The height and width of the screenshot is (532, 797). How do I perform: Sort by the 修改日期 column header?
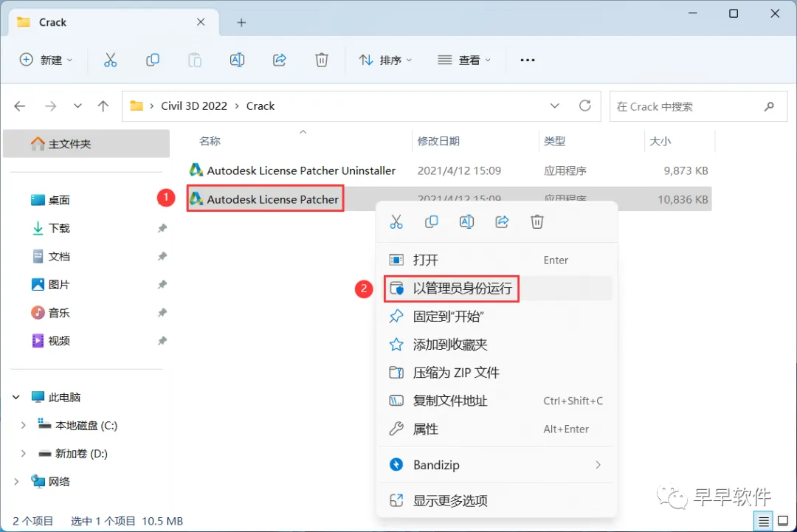(x=438, y=141)
